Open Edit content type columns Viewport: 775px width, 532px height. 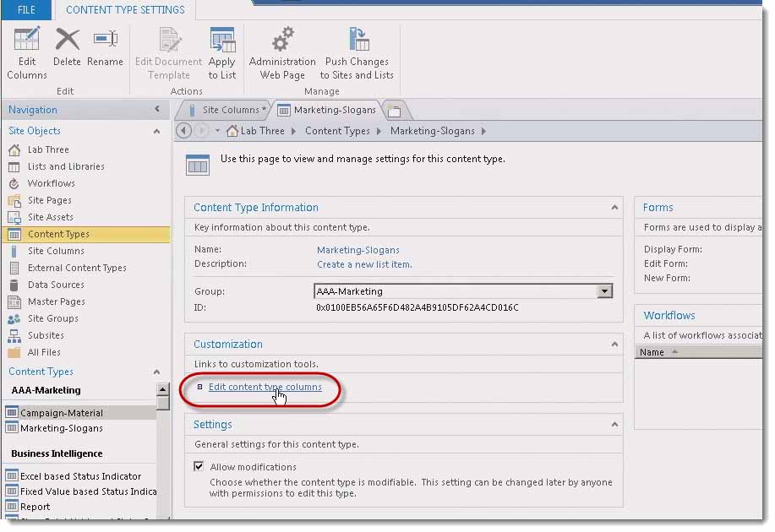click(265, 387)
